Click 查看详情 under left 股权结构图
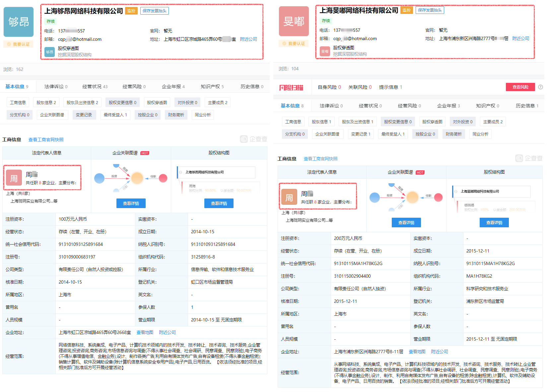The image size is (547, 392). point(219,203)
